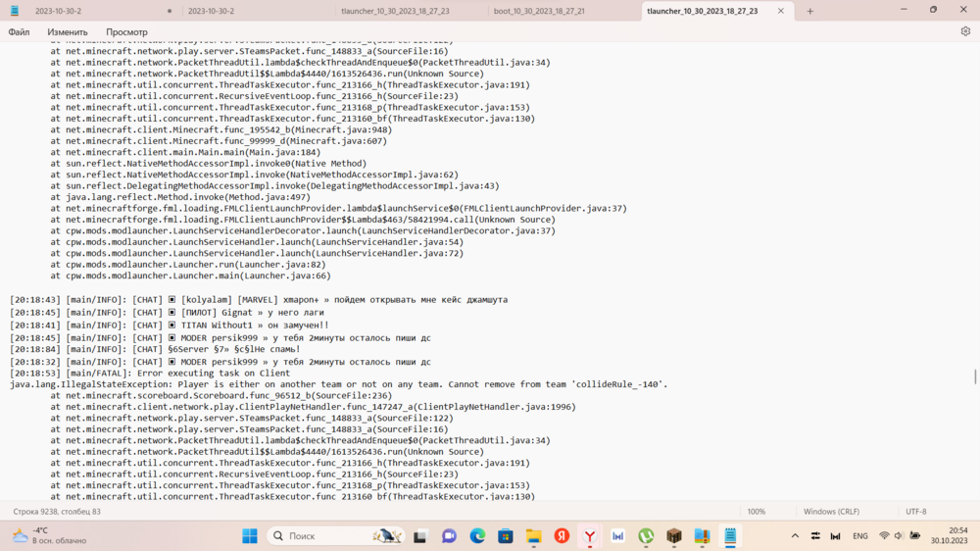Click the Launcher.main(Launcher.java:66) line
Screen dimensions: 980x551
[191, 275]
